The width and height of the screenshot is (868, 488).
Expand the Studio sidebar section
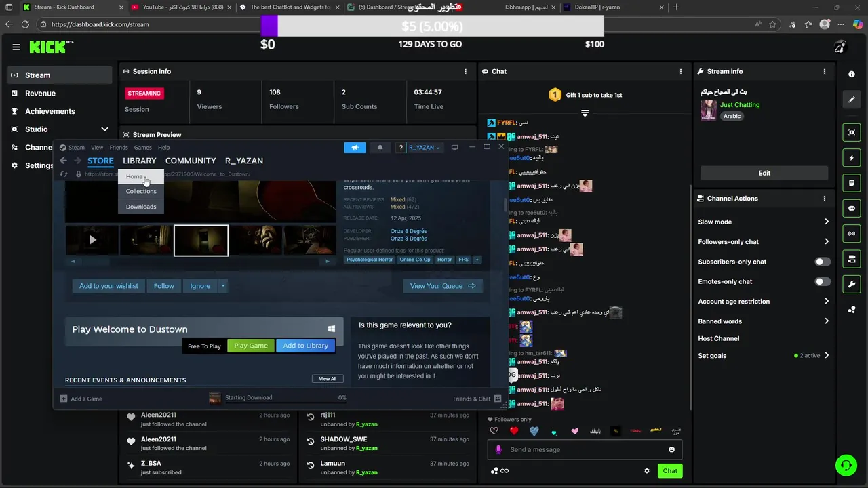click(104, 129)
